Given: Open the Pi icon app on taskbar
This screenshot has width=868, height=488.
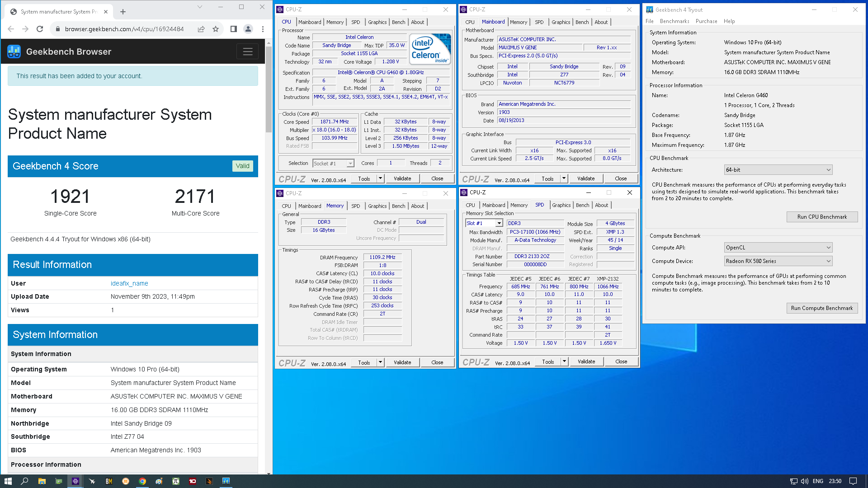Looking at the screenshot, I should (176, 481).
